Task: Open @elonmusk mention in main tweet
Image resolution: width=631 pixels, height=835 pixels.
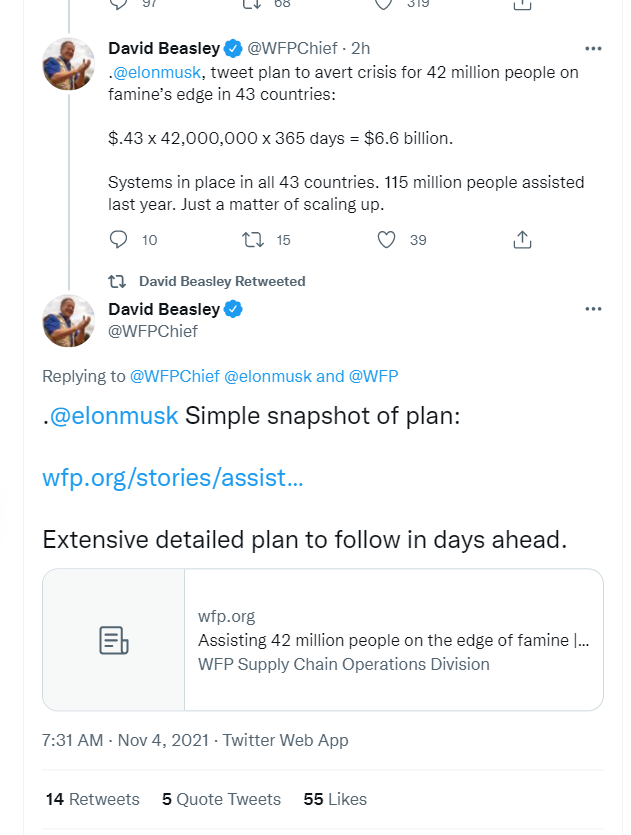Action: point(114,416)
